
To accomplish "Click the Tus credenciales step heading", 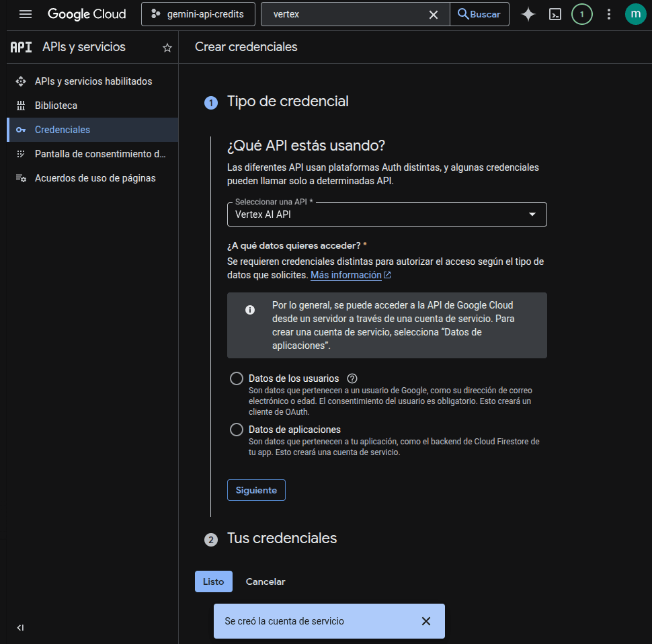I will [x=282, y=538].
